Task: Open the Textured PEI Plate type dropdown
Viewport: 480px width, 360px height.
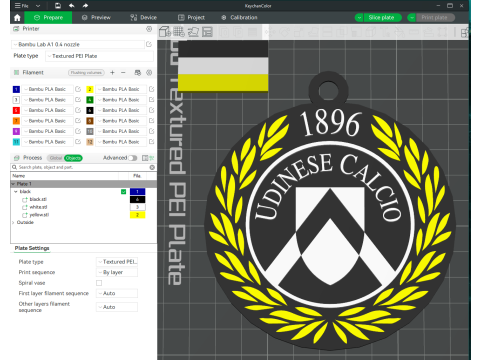Action: (99, 56)
